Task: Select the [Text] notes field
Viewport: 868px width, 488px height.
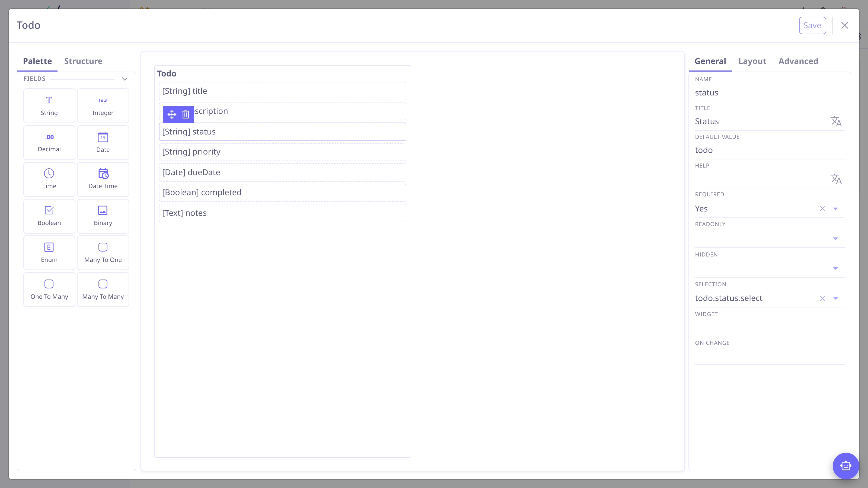Action: tap(282, 213)
